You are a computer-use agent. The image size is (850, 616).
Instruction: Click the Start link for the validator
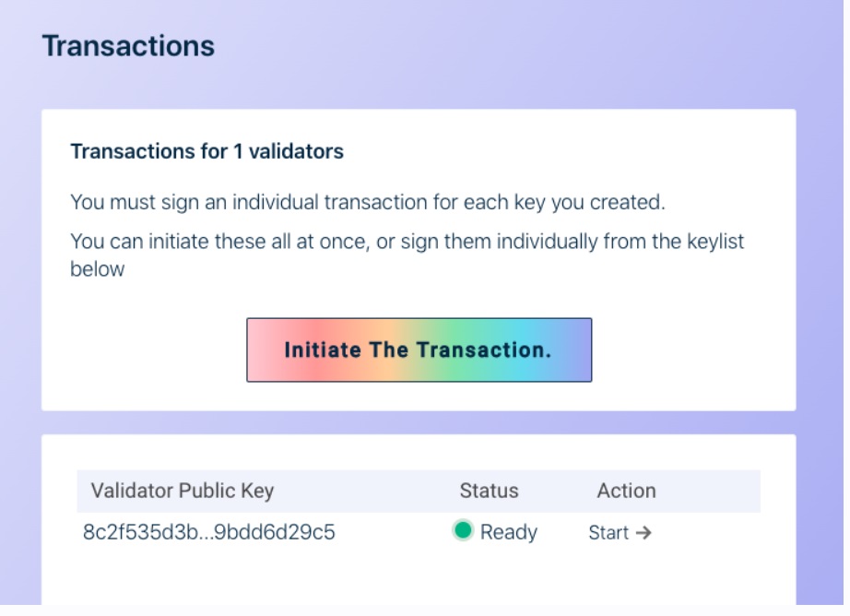click(620, 532)
